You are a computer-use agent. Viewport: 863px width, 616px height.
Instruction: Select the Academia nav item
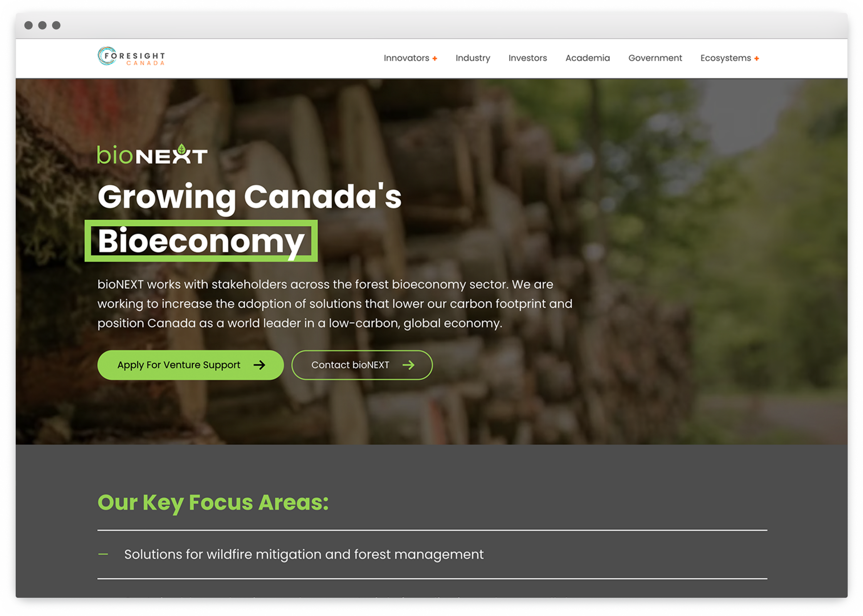pos(588,58)
